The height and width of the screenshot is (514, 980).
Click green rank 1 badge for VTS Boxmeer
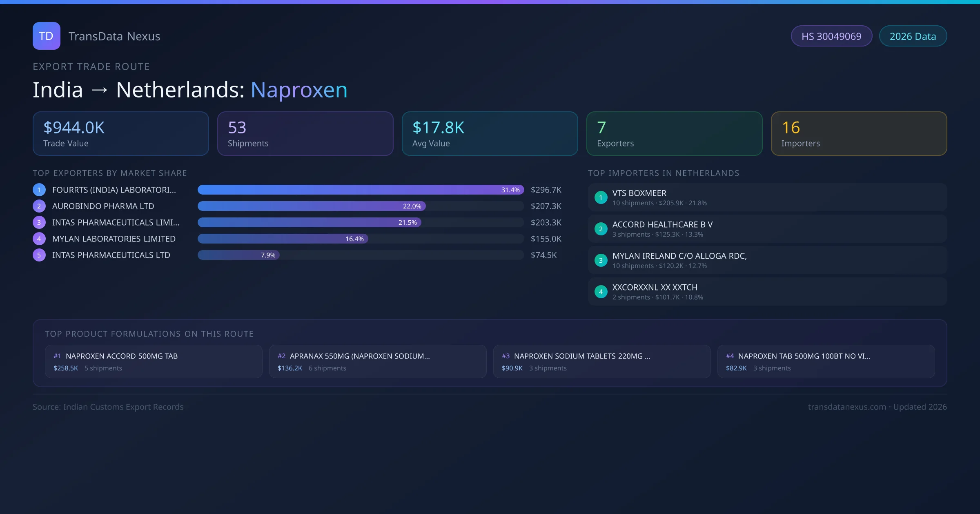click(x=601, y=197)
